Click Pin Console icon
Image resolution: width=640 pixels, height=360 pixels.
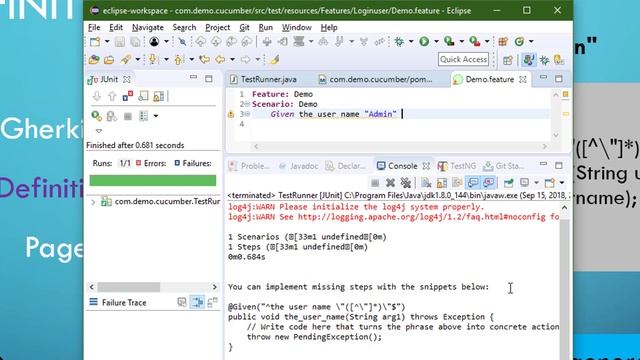point(509,183)
